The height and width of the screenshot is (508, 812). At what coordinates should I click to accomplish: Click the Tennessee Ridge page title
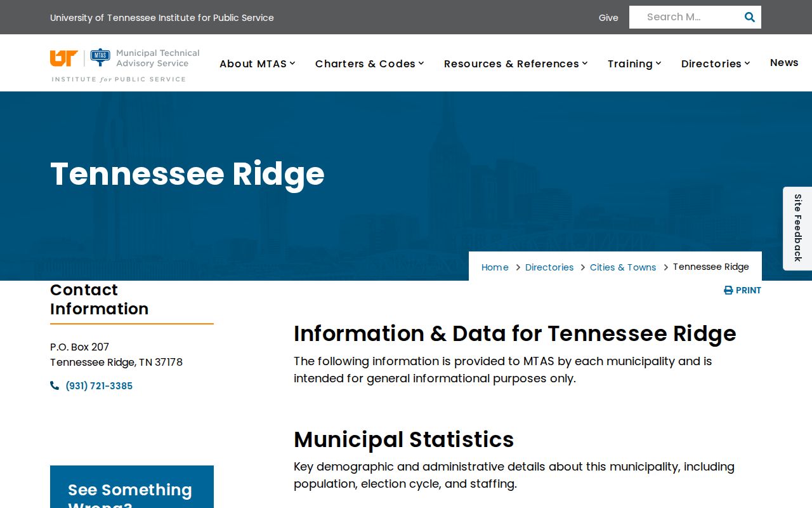187,174
